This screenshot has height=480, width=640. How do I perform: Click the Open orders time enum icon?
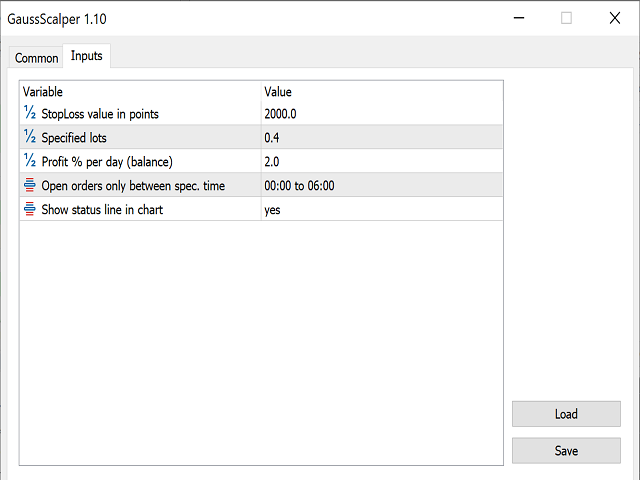click(29, 185)
